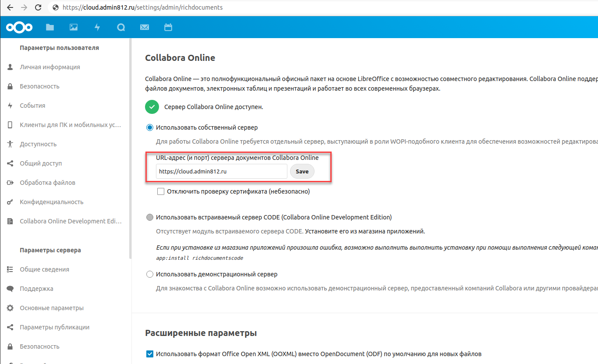The image size is (598, 364).
Task: Uncheck the Office Open XML format checkbox
Action: 150,354
